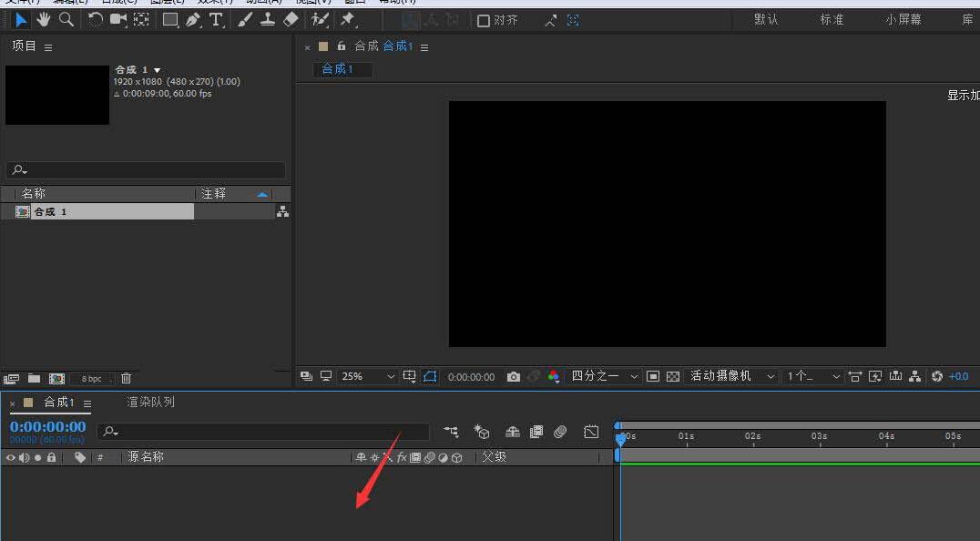Image resolution: width=980 pixels, height=541 pixels.
Task: Toggle mask and shape path visibility
Action: (x=430, y=376)
